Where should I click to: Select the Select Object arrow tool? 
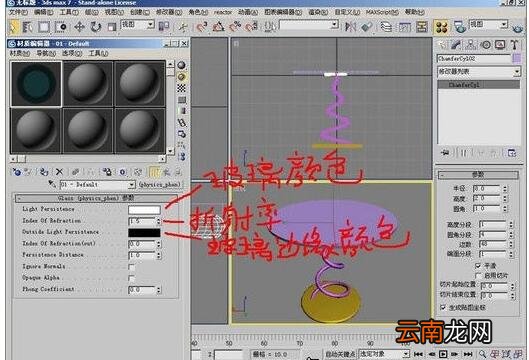pyautogui.click(x=13, y=27)
